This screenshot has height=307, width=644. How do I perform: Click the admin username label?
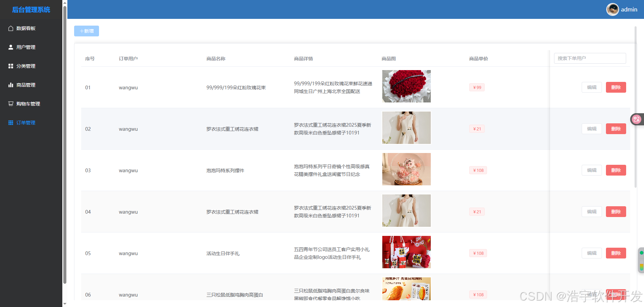pos(629,9)
